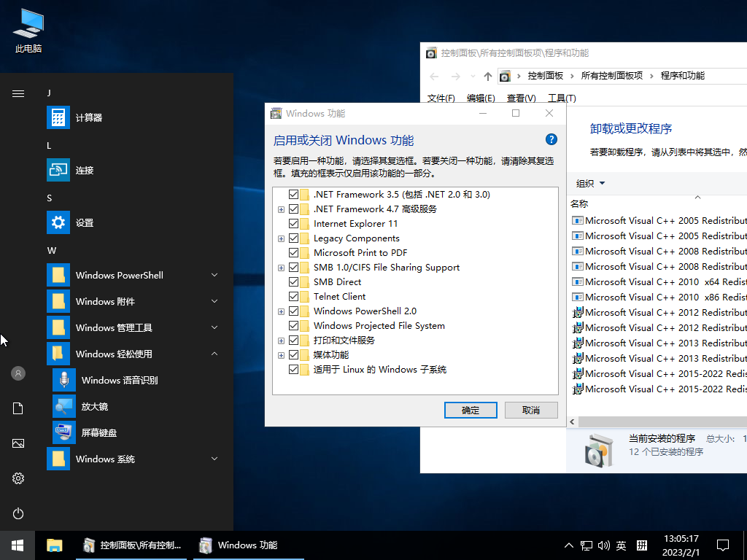Open the 查看(V) menu
Screen dimensions: 747x560
click(521, 98)
